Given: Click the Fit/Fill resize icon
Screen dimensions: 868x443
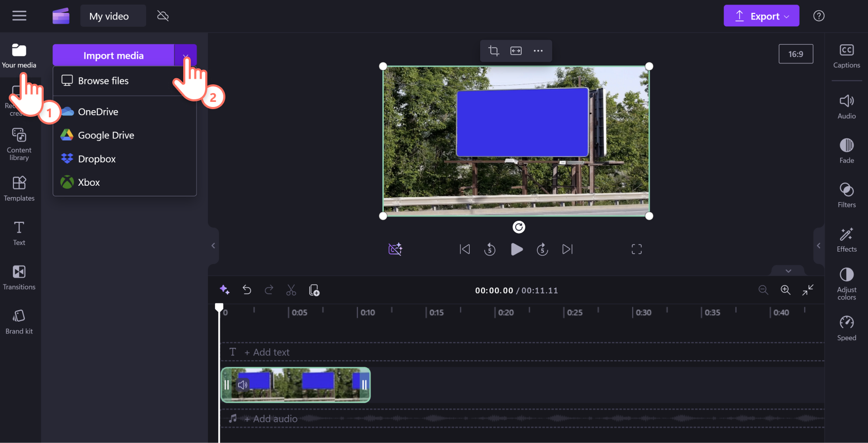Looking at the screenshot, I should click(516, 50).
